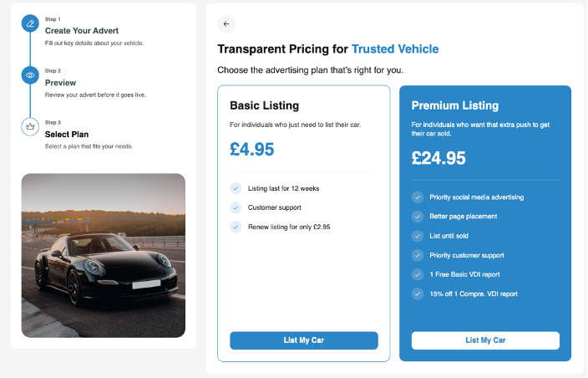Click the back arrow button
The image size is (588, 378).
click(226, 24)
